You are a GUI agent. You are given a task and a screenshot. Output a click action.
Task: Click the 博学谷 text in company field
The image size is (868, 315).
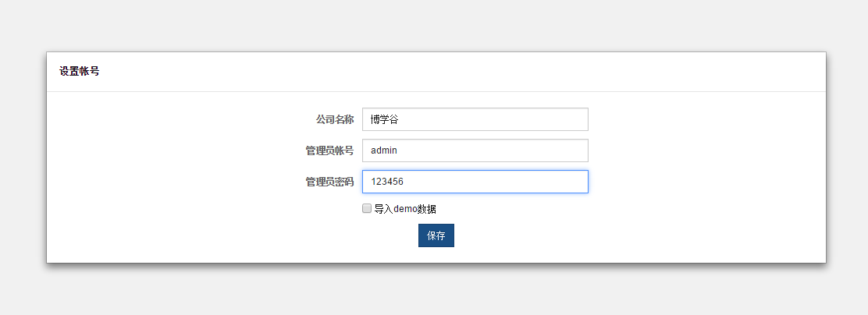pyautogui.click(x=384, y=119)
